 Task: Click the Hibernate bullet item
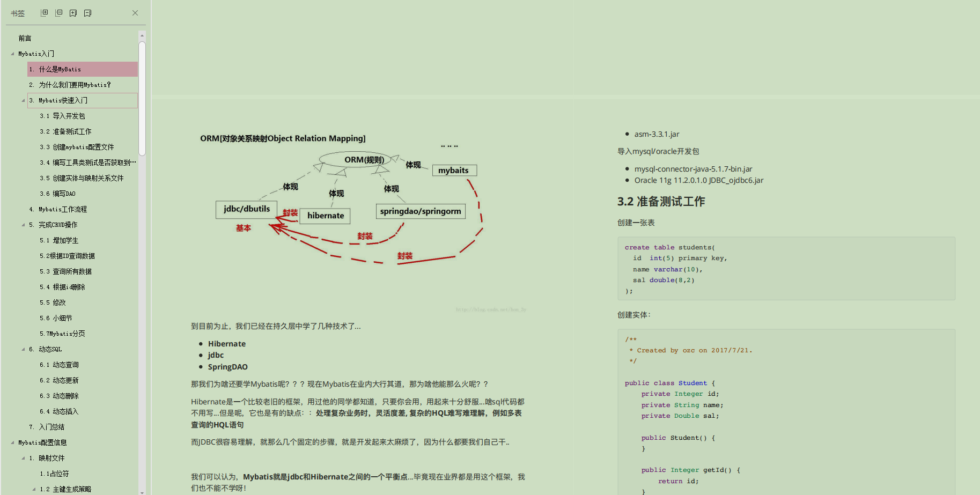pos(227,344)
